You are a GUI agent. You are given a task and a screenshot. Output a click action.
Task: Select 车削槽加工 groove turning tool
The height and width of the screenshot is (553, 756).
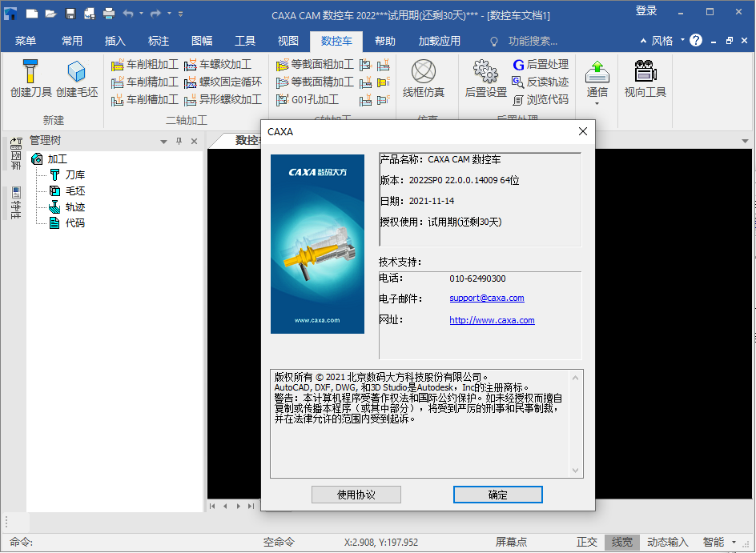click(x=145, y=100)
